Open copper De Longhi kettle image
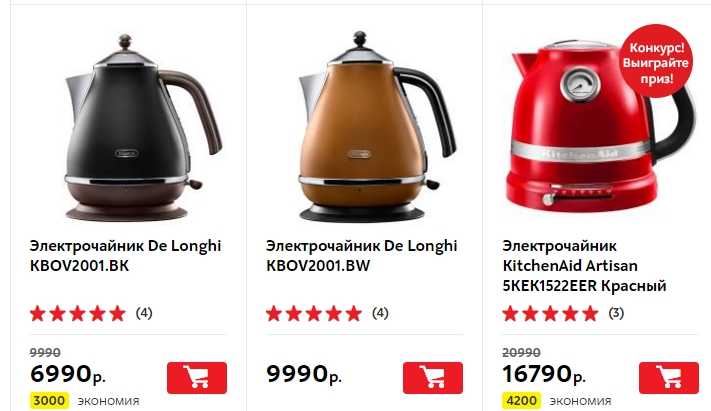This screenshot has height=411, width=711. click(377, 127)
